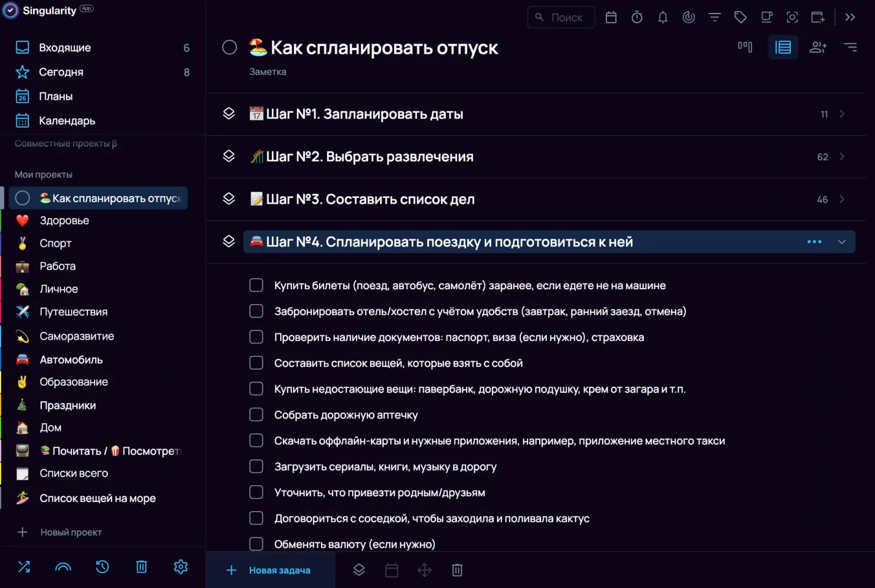The height and width of the screenshot is (588, 875).
Task: Click the Шаг №3 section title
Action: [370, 199]
